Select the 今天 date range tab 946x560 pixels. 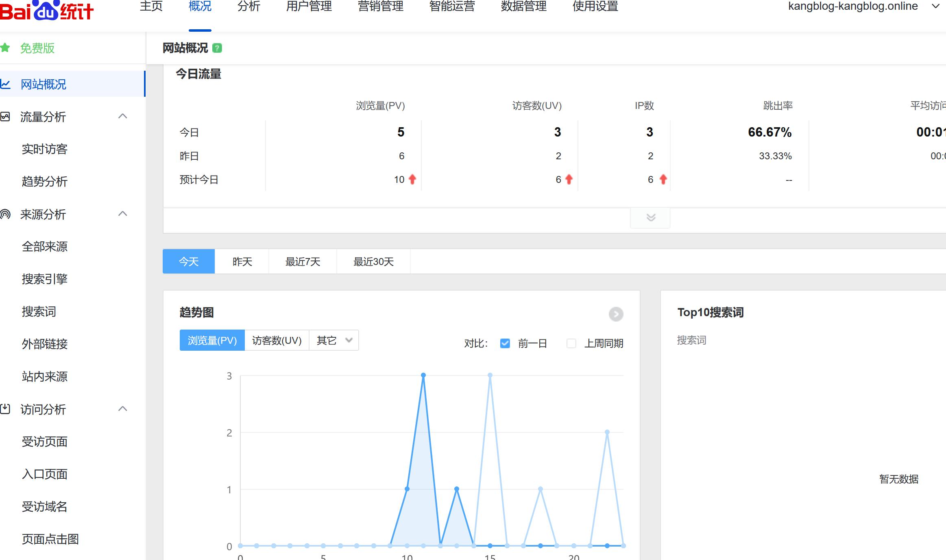coord(189,261)
